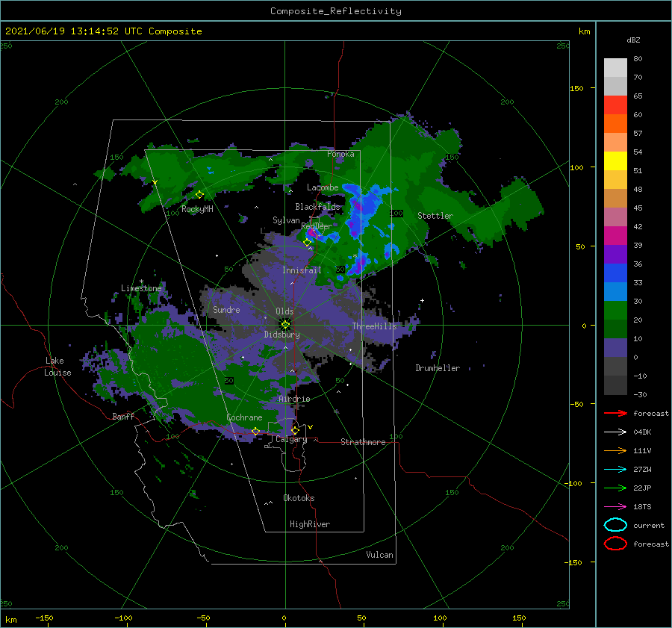Click the green 22JP arrow icon
Viewport: 672px width, 628px height.
click(x=615, y=488)
